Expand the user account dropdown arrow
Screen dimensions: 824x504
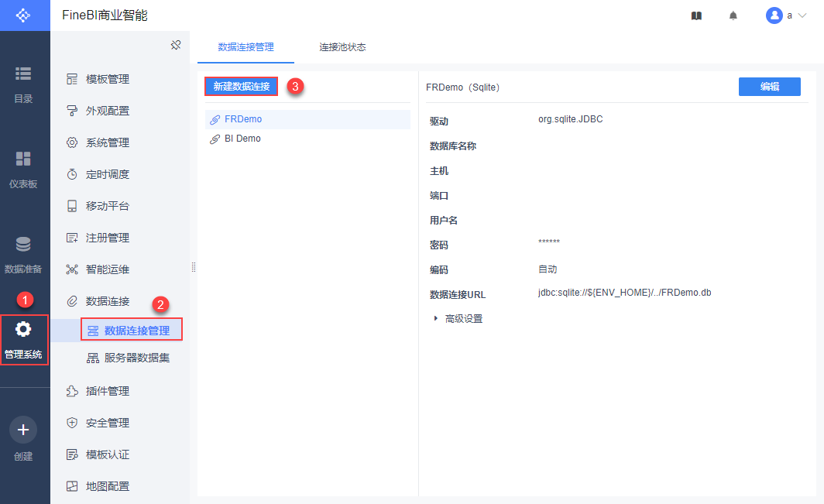click(x=802, y=15)
